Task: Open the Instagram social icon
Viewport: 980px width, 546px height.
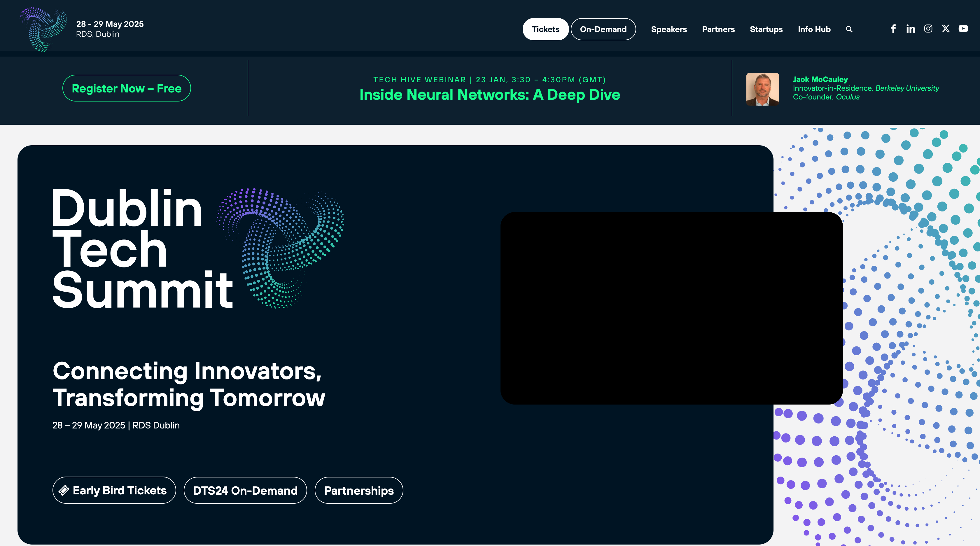Action: [x=928, y=29]
